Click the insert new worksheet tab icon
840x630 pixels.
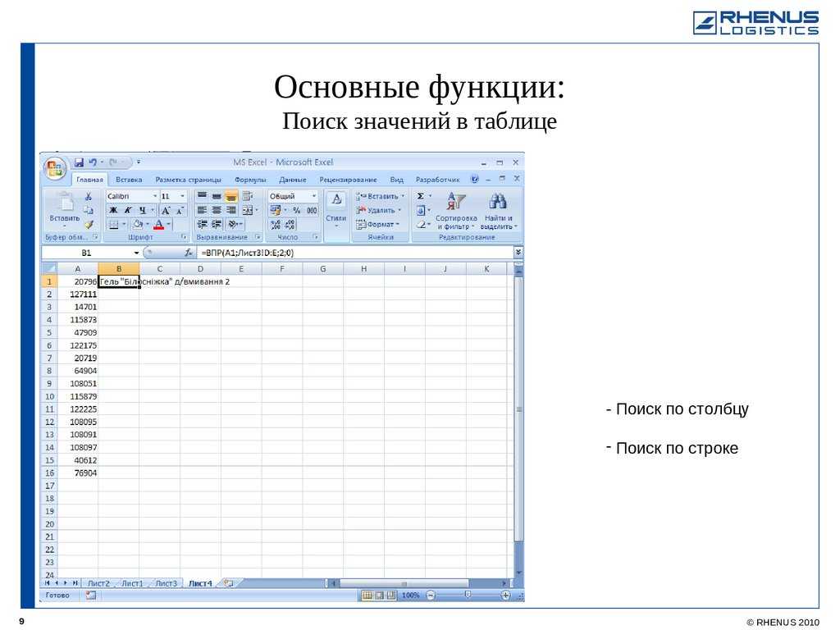229,583
